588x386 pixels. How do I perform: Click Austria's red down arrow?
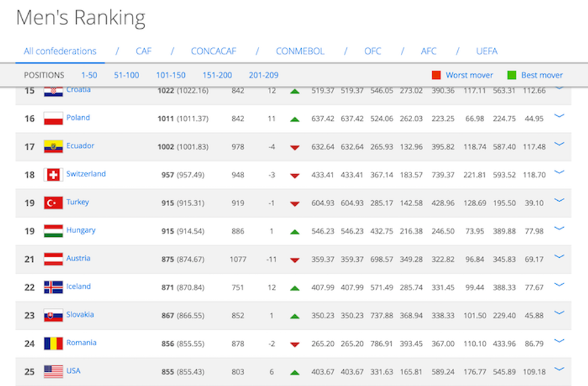(x=295, y=260)
